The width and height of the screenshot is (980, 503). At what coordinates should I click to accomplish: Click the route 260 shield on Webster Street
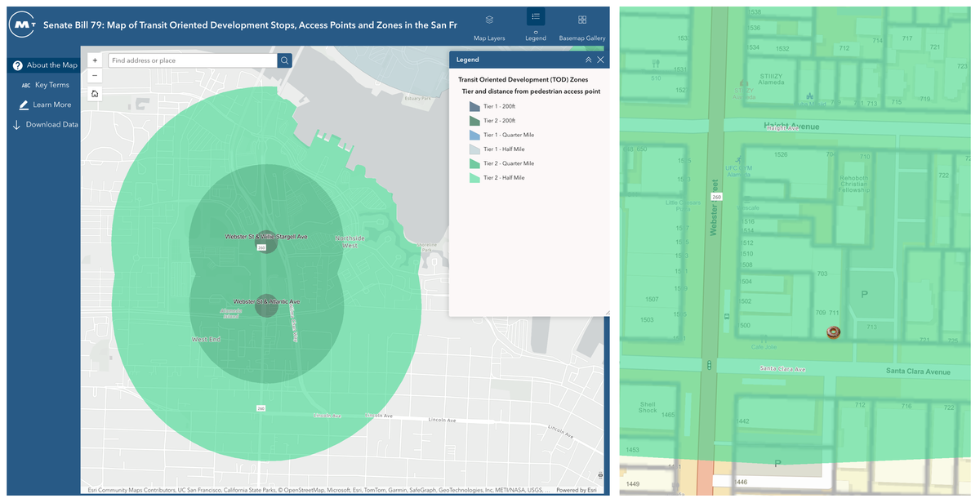(716, 197)
